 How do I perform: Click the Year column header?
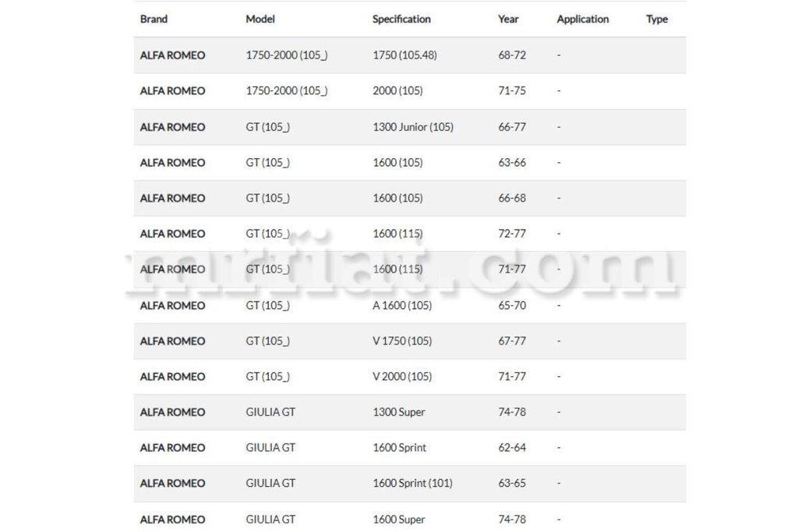coord(508,19)
